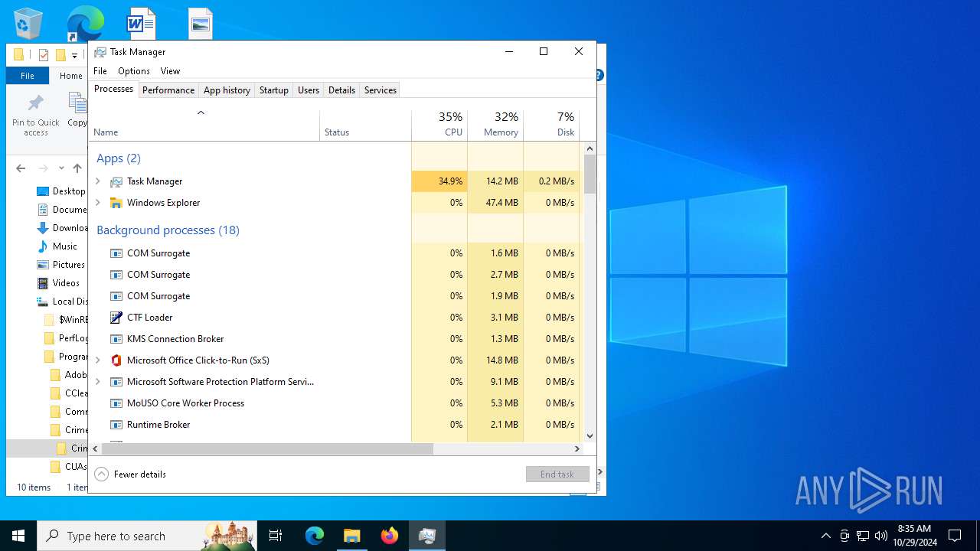Viewport: 980px width, 551px height.
Task: Sort processes by Memory column
Action: click(495, 126)
